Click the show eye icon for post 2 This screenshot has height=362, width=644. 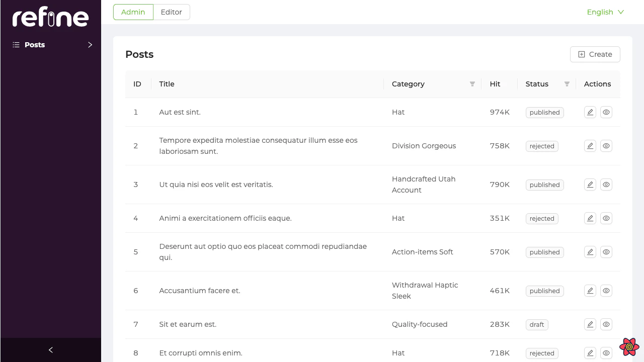pos(606,146)
